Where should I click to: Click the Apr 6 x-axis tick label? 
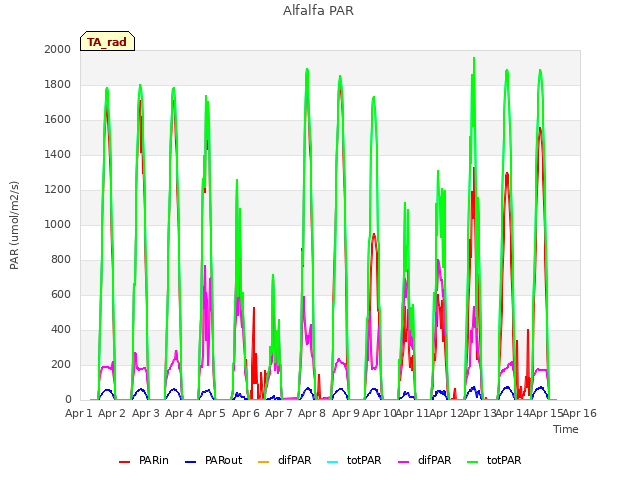[246, 413]
